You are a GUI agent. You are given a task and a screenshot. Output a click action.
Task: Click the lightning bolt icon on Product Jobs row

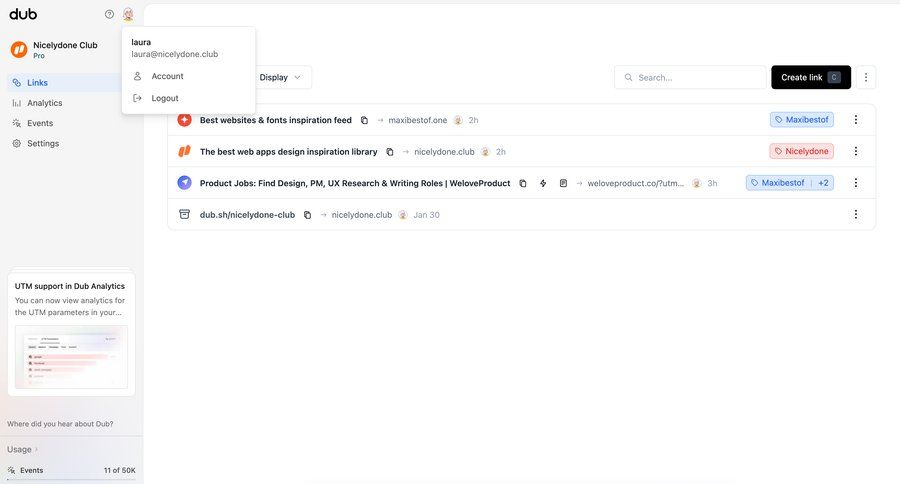point(543,183)
